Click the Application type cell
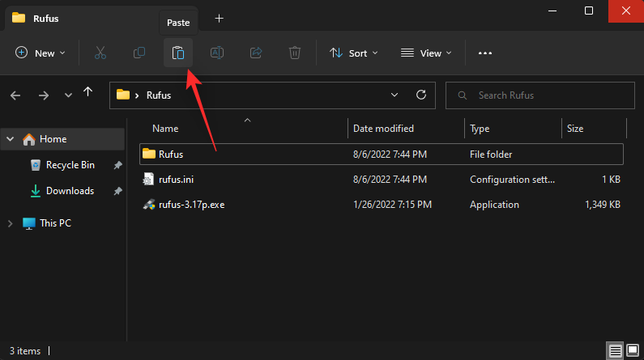Image resolution: width=644 pixels, height=360 pixels. [x=494, y=204]
